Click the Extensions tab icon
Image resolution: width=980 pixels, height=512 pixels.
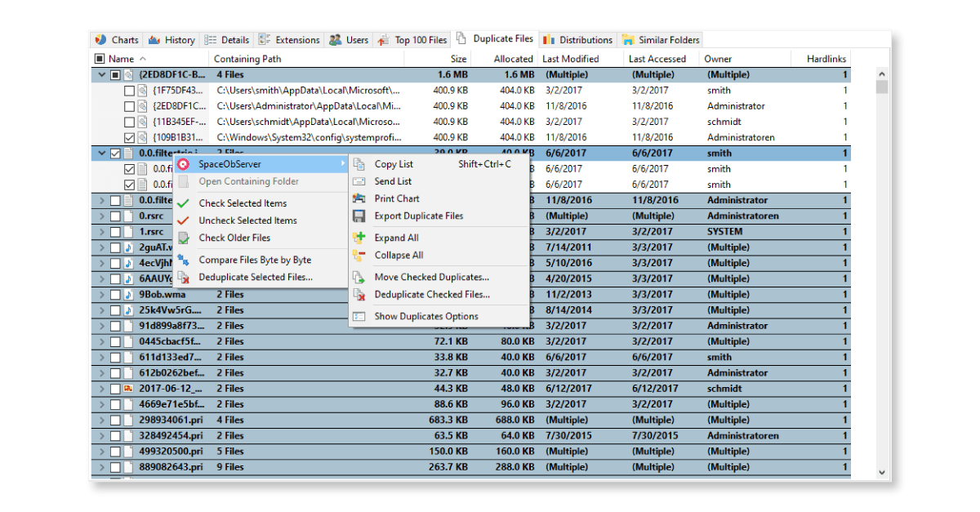[264, 39]
